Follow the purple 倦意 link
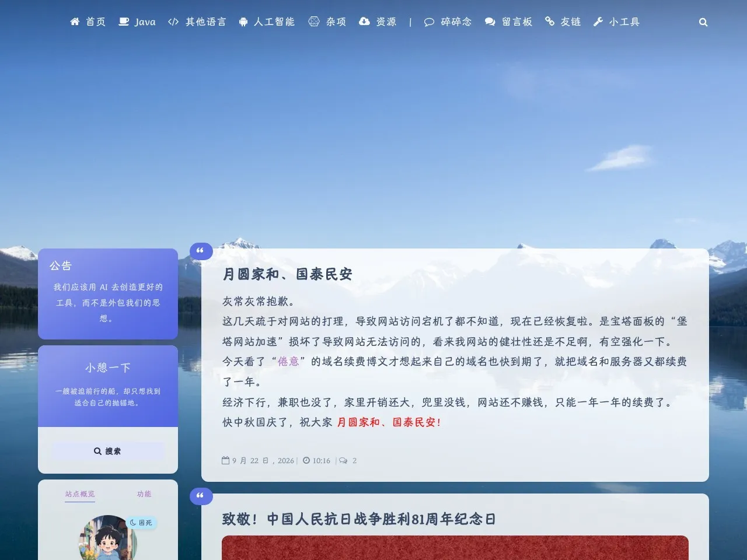 288,362
